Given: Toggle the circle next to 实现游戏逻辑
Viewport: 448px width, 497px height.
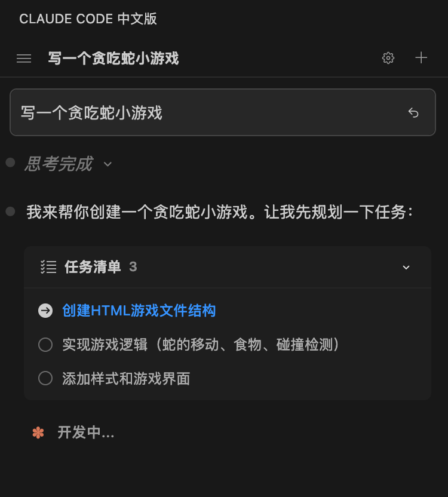Looking at the screenshot, I should (45, 345).
